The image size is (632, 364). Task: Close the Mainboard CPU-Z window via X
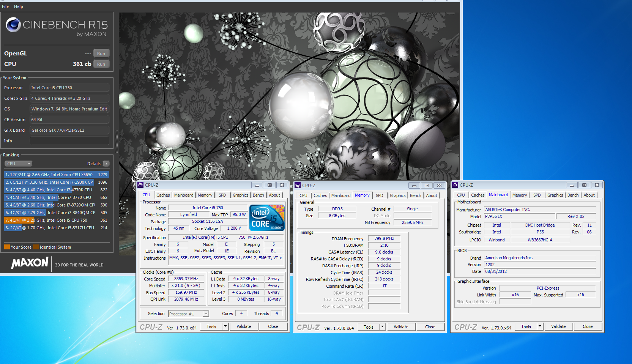(x=597, y=185)
